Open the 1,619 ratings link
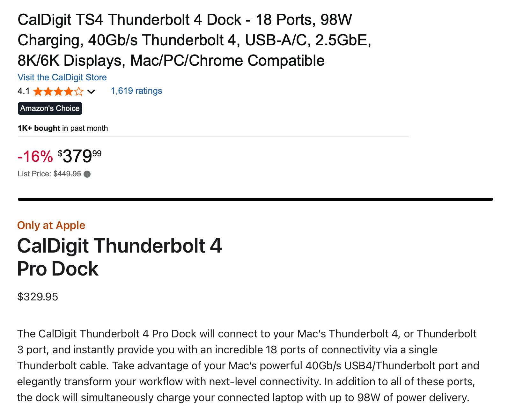This screenshot has height=420, width=508. tap(136, 91)
